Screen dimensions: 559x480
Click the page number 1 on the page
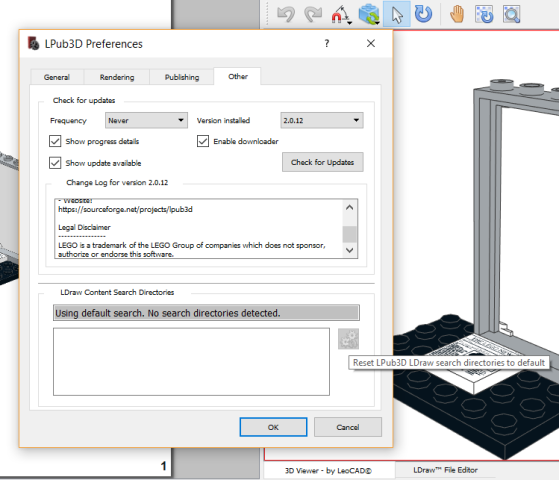point(163,466)
